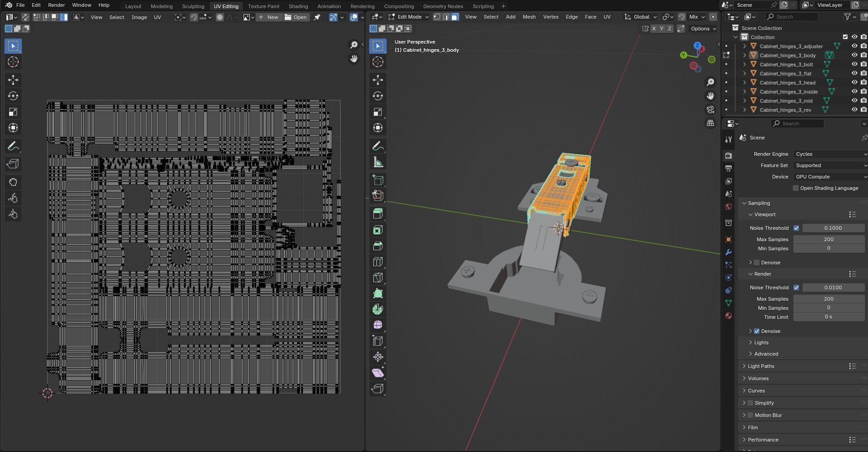Hide Cabinet_hinges_3_bolt in viewport
Screen dimensions: 868x452
click(x=854, y=65)
